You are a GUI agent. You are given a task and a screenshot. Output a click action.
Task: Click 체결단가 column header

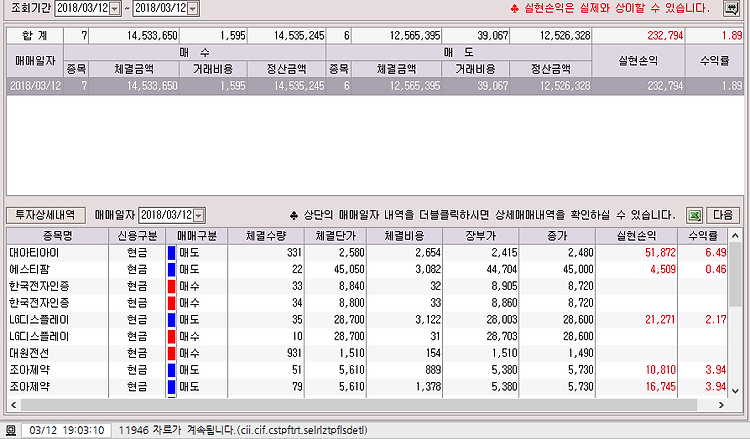[x=336, y=236]
